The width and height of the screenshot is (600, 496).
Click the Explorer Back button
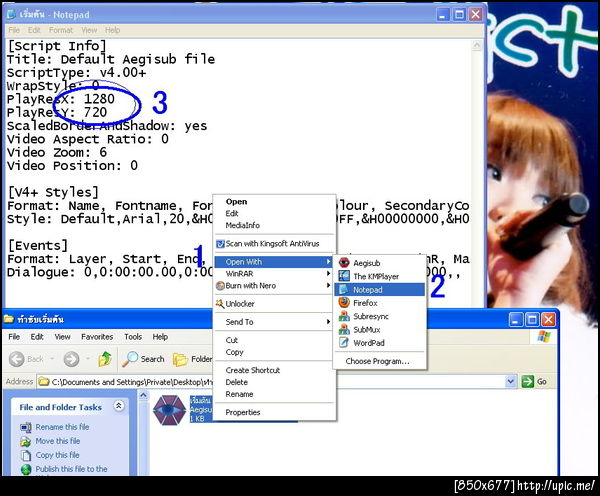pyautogui.click(x=26, y=359)
